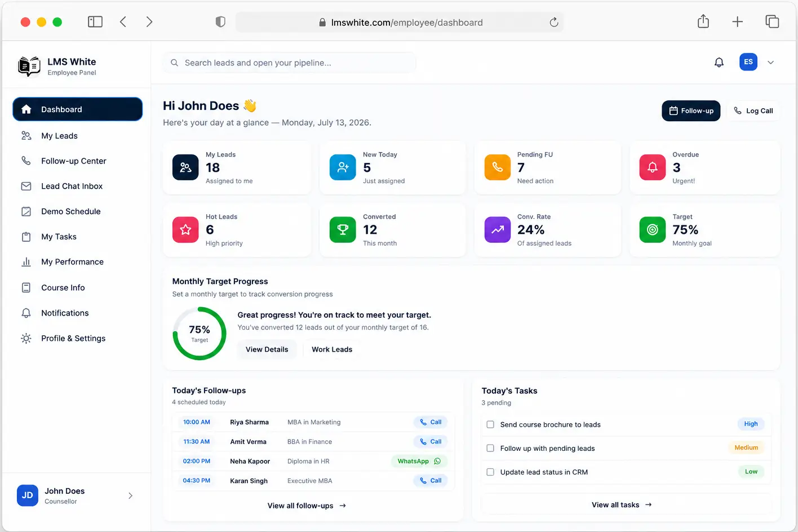Screen dimensions: 798x532
Task: Click the browser sidebar toggle icon
Action: [95, 22]
